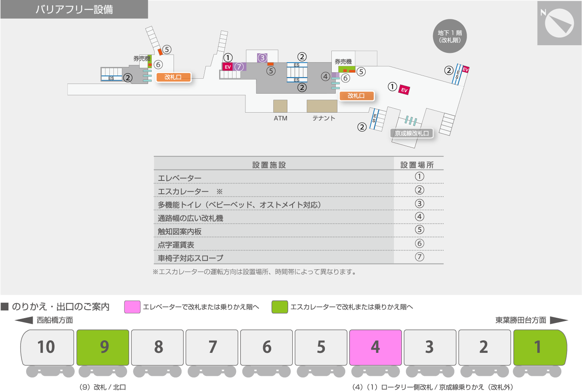
Task: Click the right orange 改札口 label
Action: coord(356,96)
